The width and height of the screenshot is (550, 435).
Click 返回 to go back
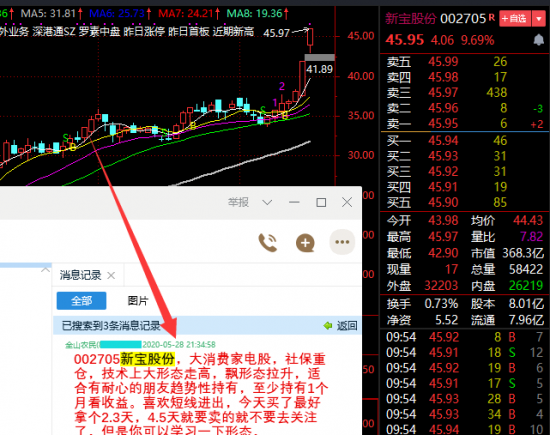pos(347,326)
